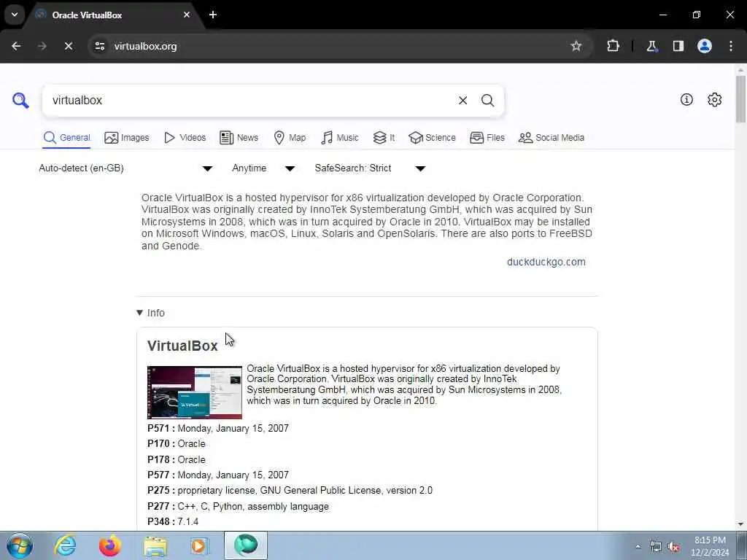Switch to the Science category
The height and width of the screenshot is (560, 747).
pos(432,138)
